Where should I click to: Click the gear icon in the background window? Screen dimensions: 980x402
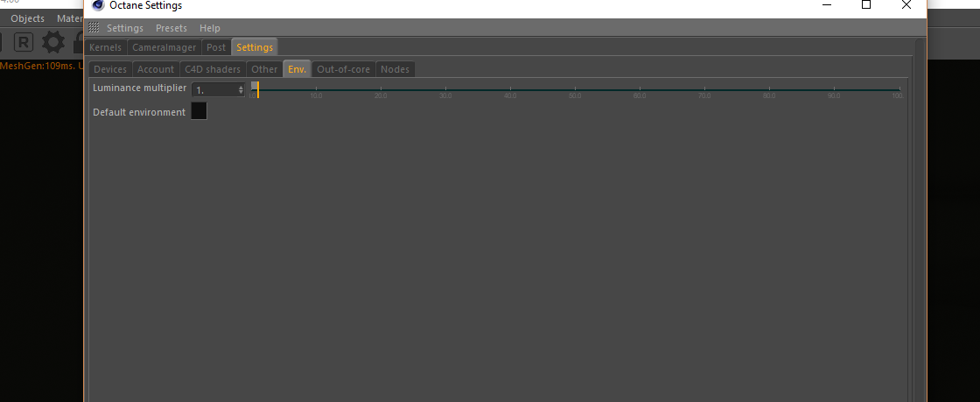point(53,43)
